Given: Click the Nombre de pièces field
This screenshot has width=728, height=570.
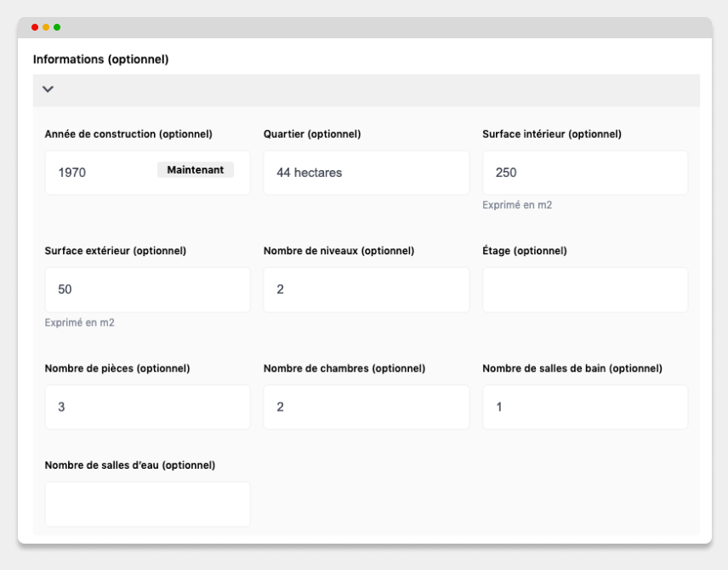Looking at the screenshot, I should coord(148,407).
